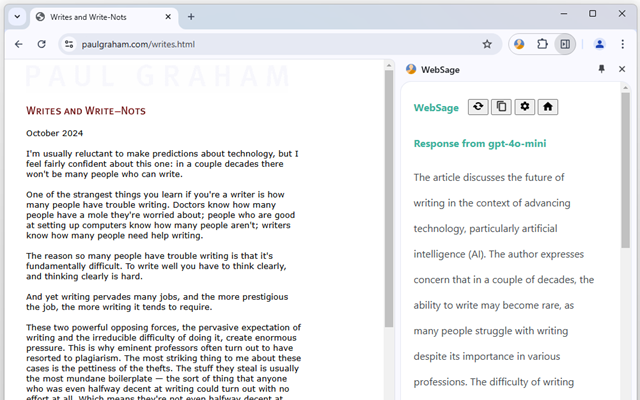Click the WebSage panel scrollbar thumb

click(x=625, y=170)
